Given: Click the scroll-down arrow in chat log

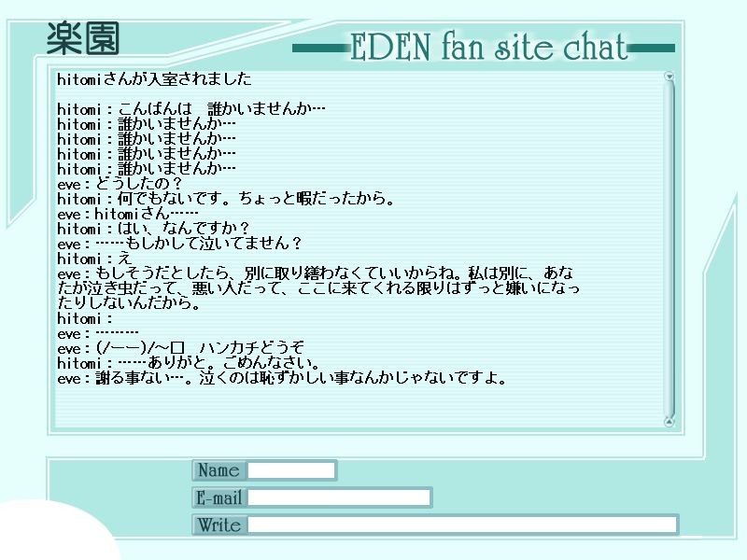Looking at the screenshot, I should coord(669,422).
